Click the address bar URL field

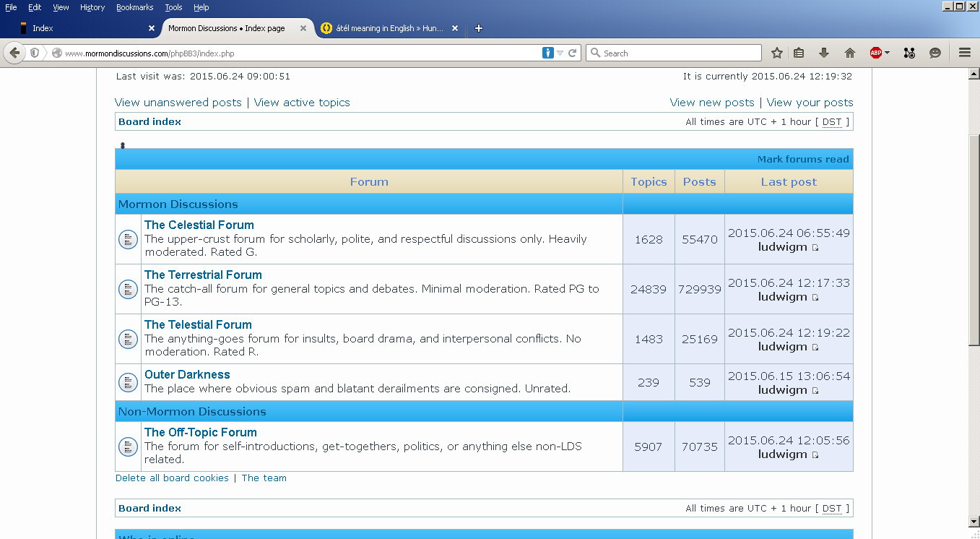(300, 53)
